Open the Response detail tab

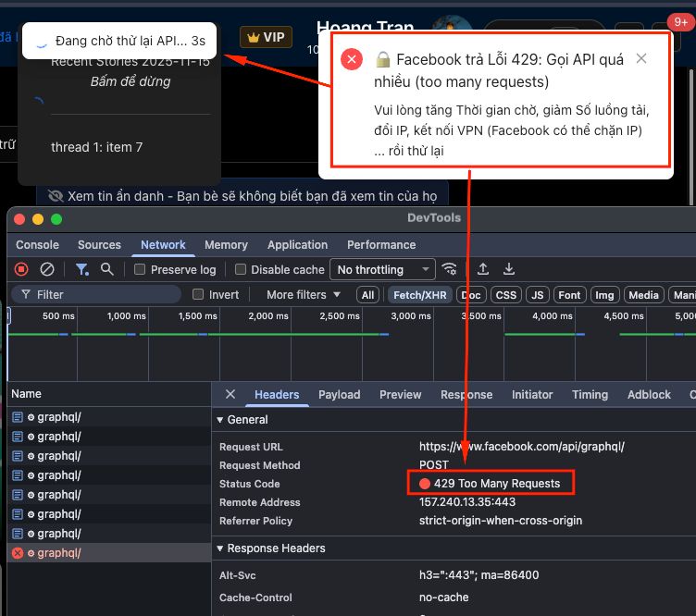(x=466, y=395)
